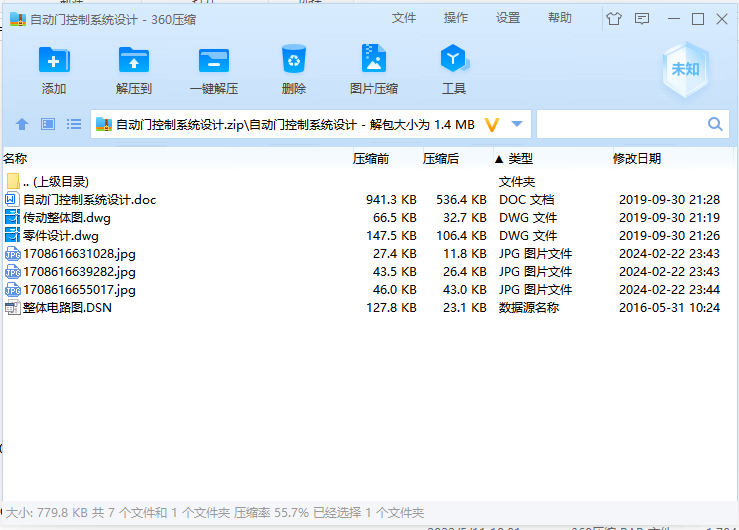Sort by the 修改日期 column header
This screenshot has height=530, width=739.
point(637,158)
